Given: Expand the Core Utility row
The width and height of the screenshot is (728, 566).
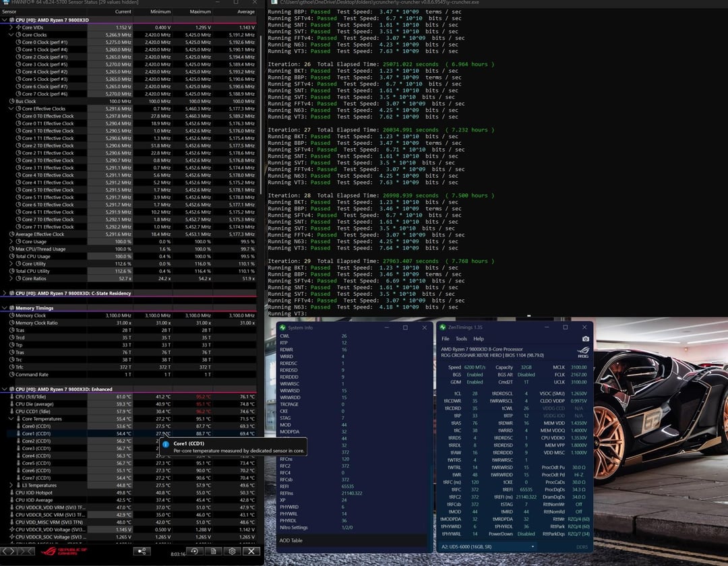Looking at the screenshot, I should 11,263.
